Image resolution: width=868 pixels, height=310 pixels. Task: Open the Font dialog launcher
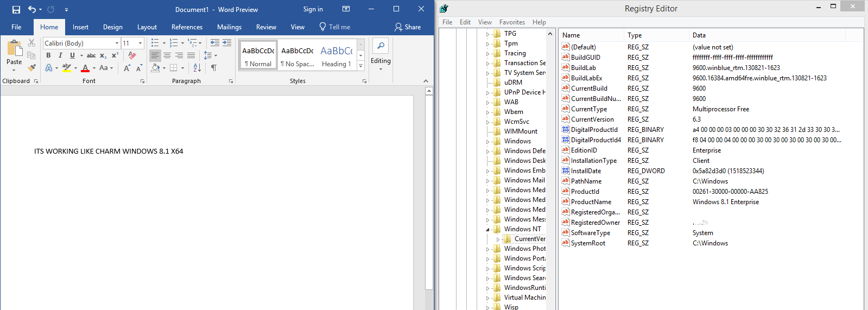pos(143,81)
